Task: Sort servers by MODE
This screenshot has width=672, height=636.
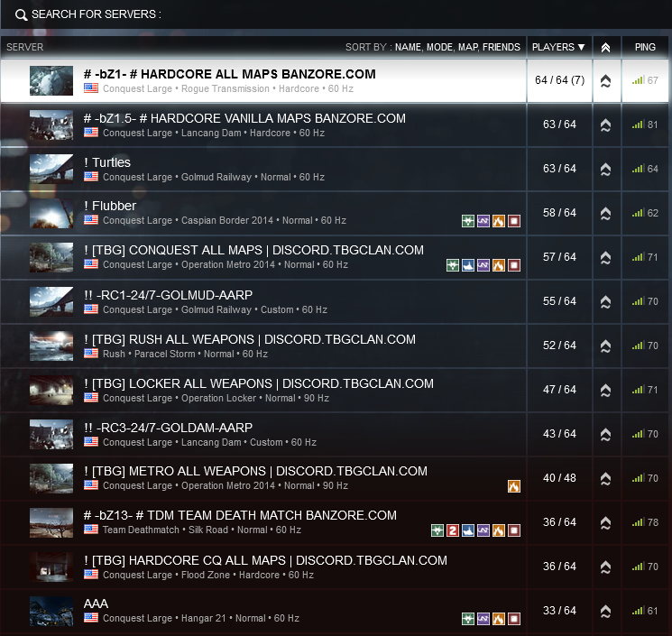Action: coord(439,47)
